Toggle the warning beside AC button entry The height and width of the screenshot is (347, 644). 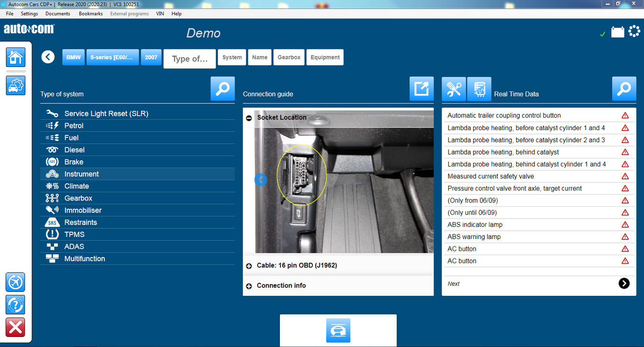[625, 248]
